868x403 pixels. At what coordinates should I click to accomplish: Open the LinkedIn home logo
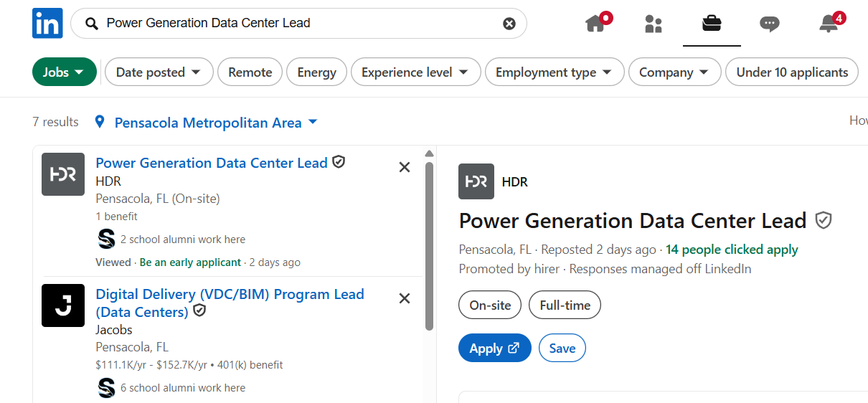click(47, 23)
